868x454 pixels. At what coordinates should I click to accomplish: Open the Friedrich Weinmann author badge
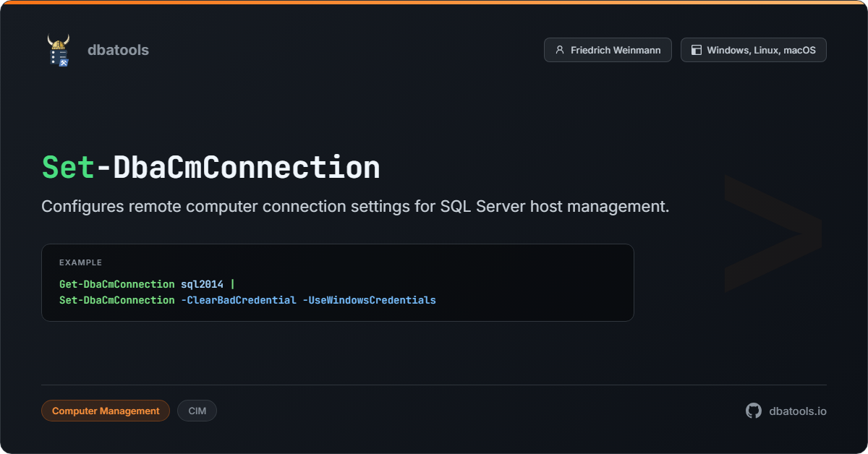pos(608,50)
